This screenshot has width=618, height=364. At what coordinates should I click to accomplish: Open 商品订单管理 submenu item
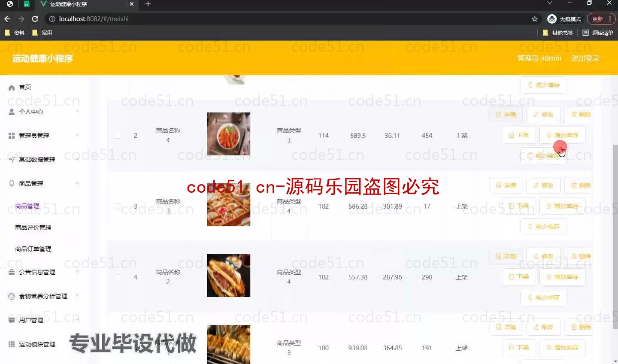click(33, 249)
